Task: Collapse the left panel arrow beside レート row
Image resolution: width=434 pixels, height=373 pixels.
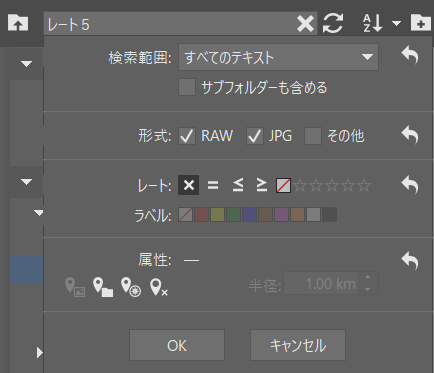Action: click(x=26, y=182)
